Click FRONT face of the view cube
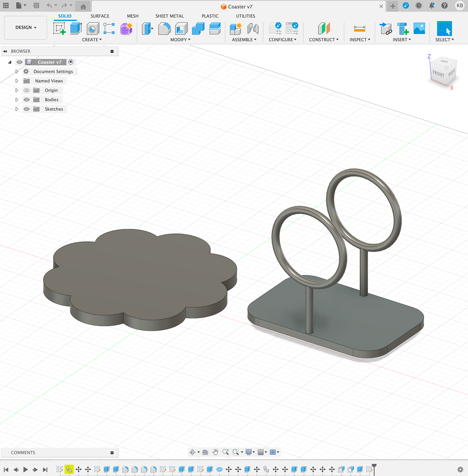Image resolution: width=468 pixels, height=476 pixels. coord(438,73)
